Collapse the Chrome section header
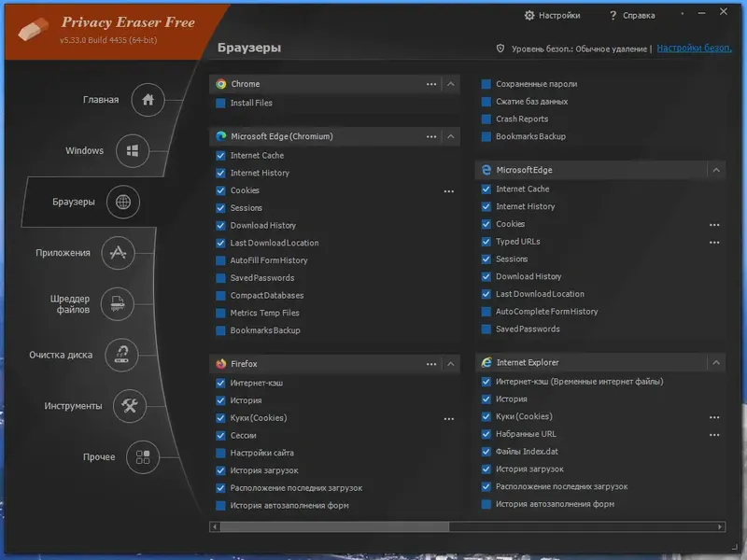 449,84
